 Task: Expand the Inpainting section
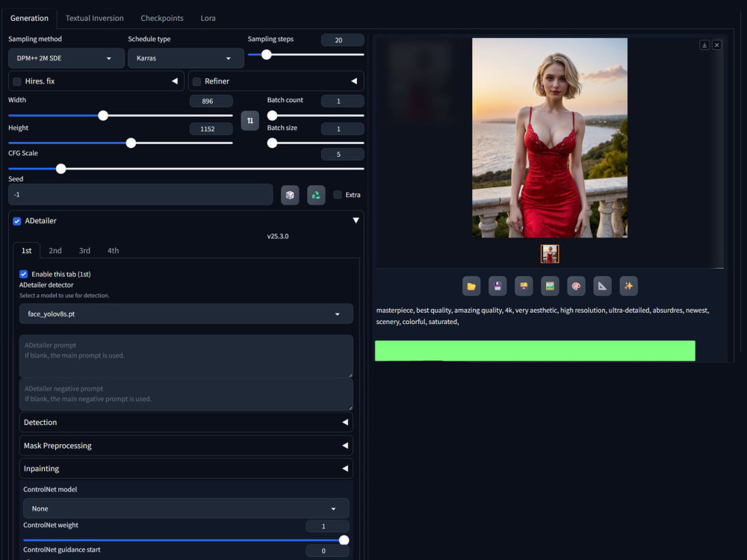pos(186,469)
